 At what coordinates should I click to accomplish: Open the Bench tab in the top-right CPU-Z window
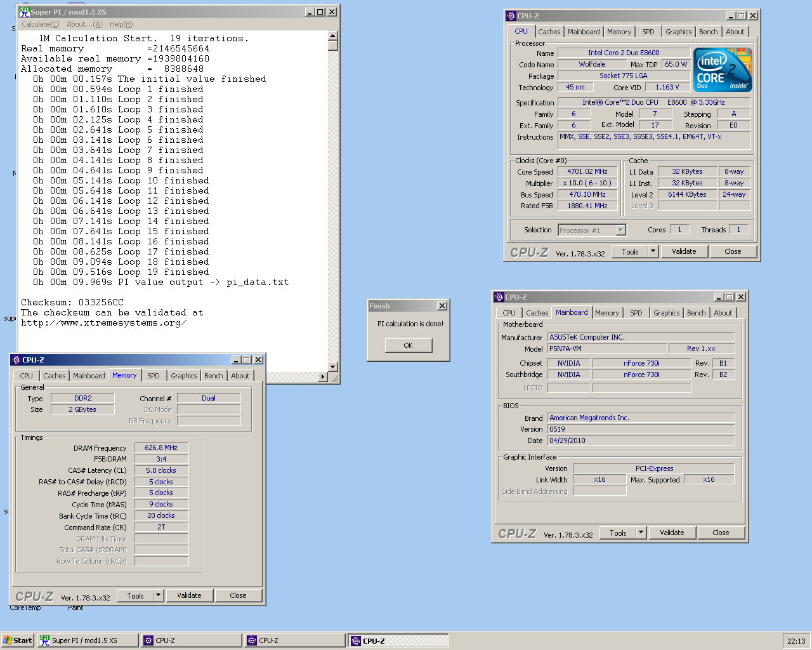pyautogui.click(x=709, y=32)
